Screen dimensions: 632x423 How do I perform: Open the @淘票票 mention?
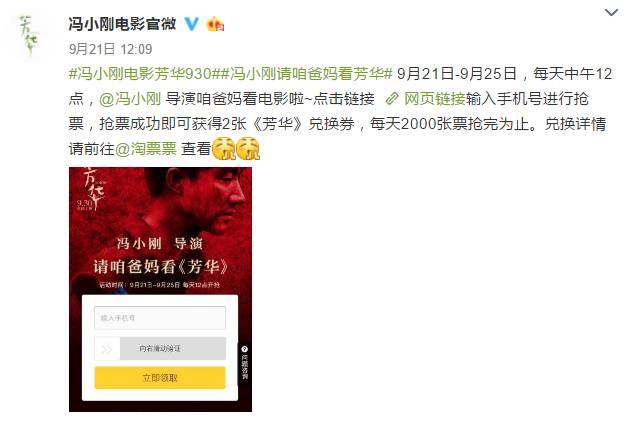click(x=146, y=149)
